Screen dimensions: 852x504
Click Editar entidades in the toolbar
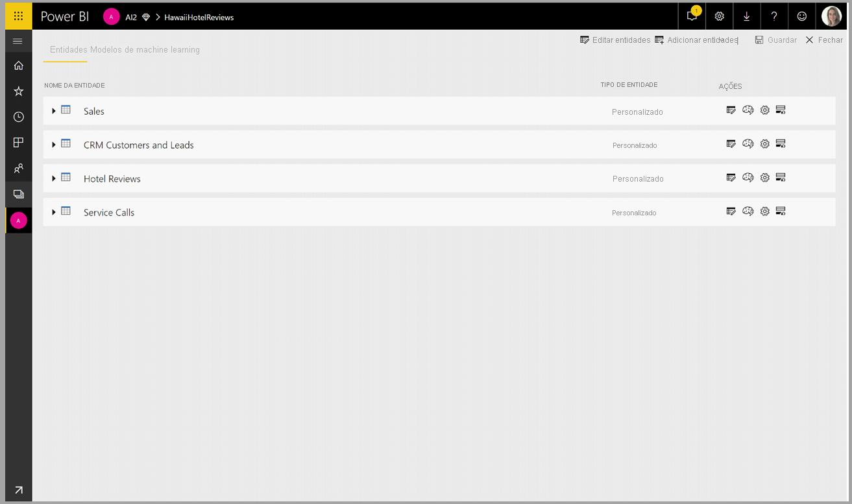[x=615, y=40]
